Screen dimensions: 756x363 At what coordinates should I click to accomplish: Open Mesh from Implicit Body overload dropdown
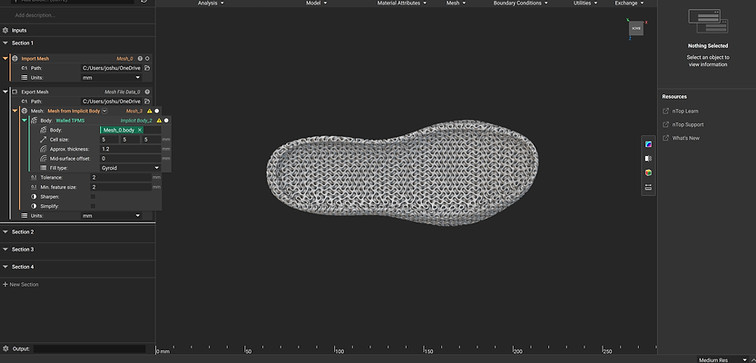pyautogui.click(x=105, y=111)
